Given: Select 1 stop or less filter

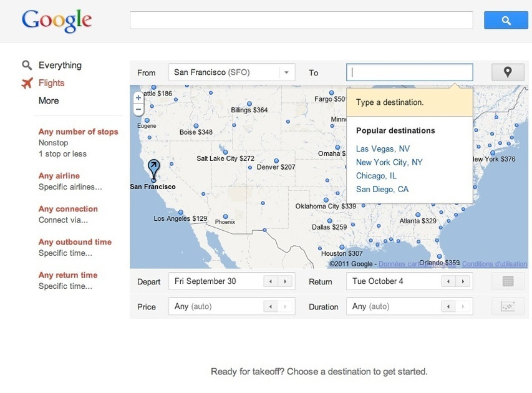Looking at the screenshot, I should coord(62,153).
